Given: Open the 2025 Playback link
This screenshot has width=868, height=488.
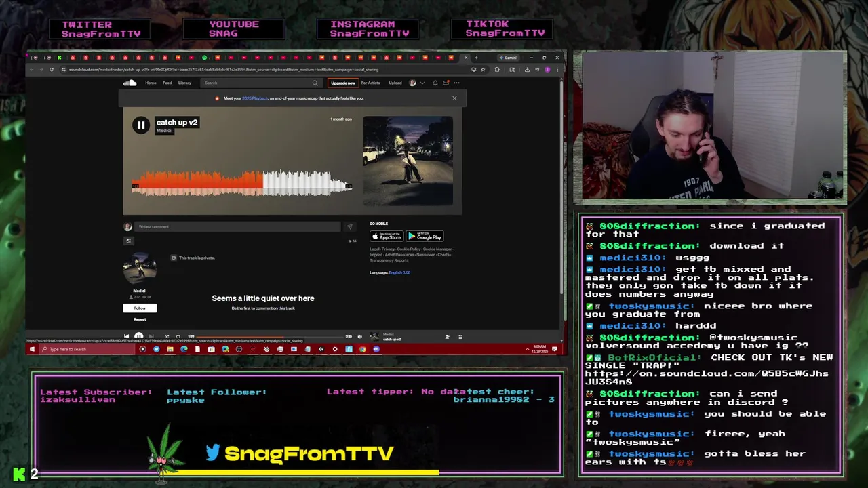Looking at the screenshot, I should (x=256, y=98).
